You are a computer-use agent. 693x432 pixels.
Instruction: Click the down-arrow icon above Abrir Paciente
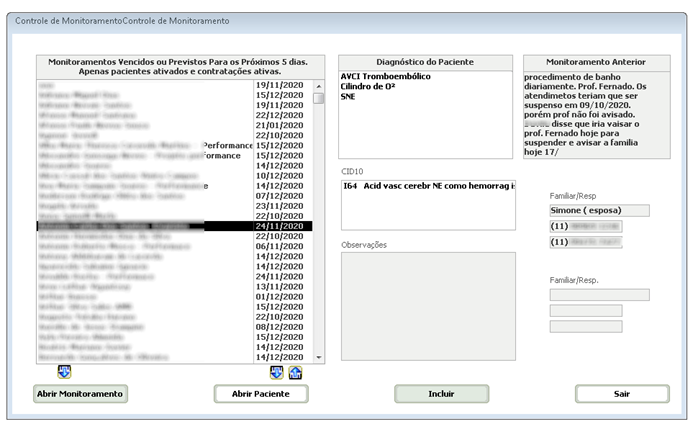pyautogui.click(x=277, y=373)
